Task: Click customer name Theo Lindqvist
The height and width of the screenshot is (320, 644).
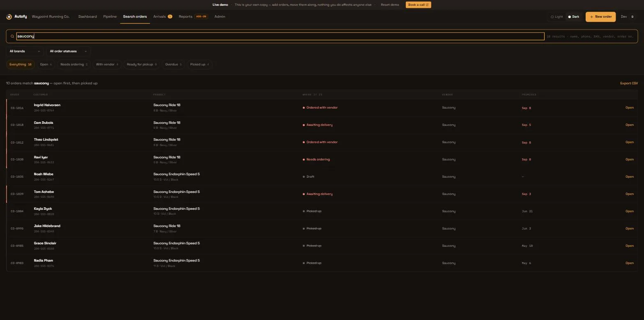Action: pyautogui.click(x=46, y=140)
